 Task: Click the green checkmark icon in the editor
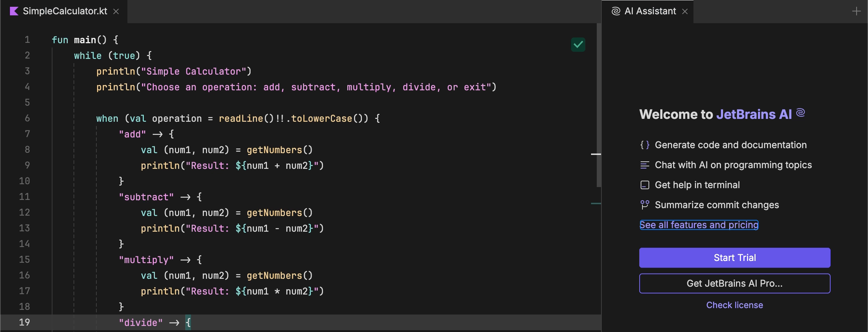578,45
